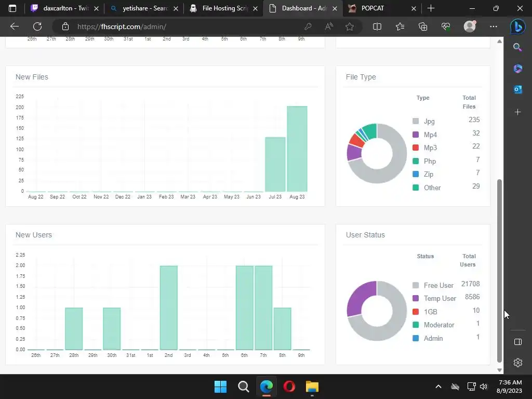Click the scrollbar down arrow

499,370
